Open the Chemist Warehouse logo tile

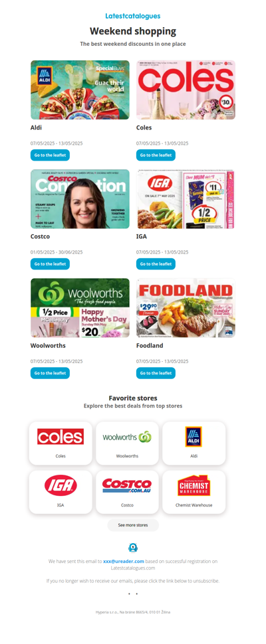pos(194,492)
